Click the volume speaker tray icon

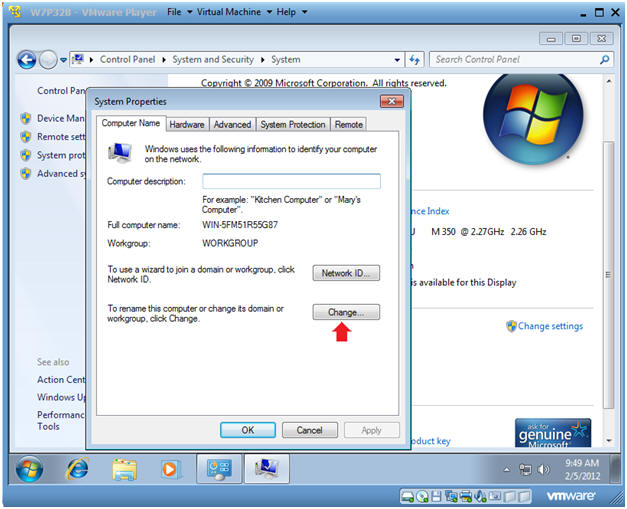[x=544, y=469]
